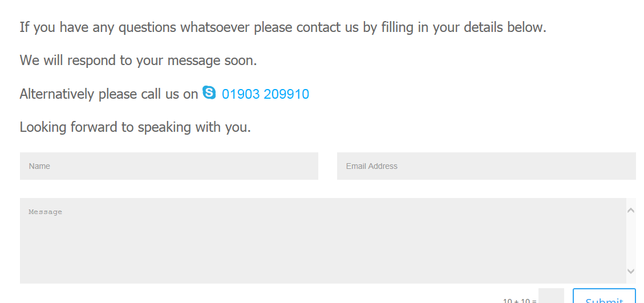Click the Skype icon beside the phone number
Screen dimensions: 644x303
point(209,93)
